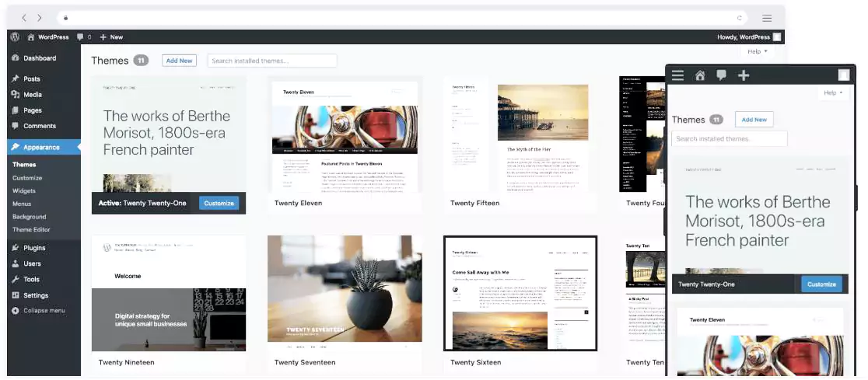
Task: Click the WordPress logo in the admin bar
Action: 16,37
